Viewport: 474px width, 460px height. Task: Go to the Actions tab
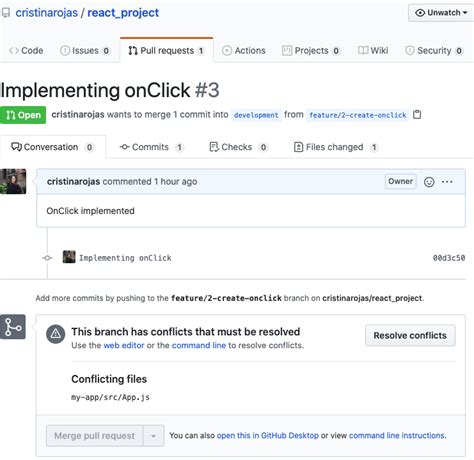pos(244,51)
